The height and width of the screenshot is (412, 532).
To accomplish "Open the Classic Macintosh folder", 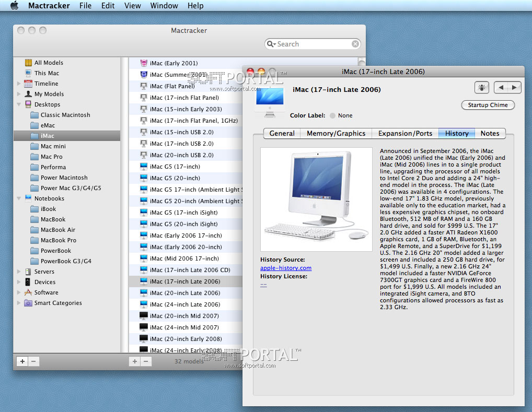I will [66, 115].
